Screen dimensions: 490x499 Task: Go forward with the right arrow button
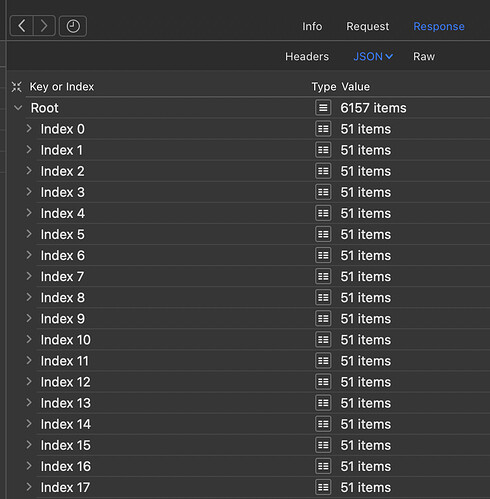click(x=44, y=26)
